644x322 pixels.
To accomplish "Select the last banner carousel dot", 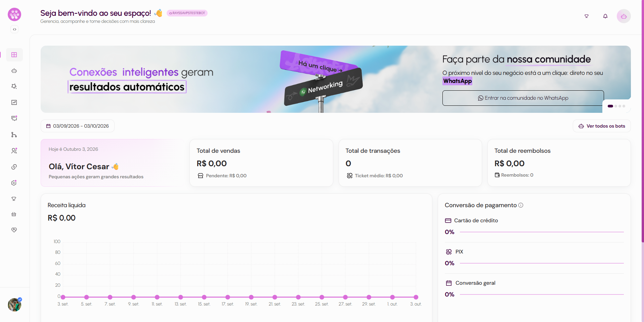I will pos(624,106).
